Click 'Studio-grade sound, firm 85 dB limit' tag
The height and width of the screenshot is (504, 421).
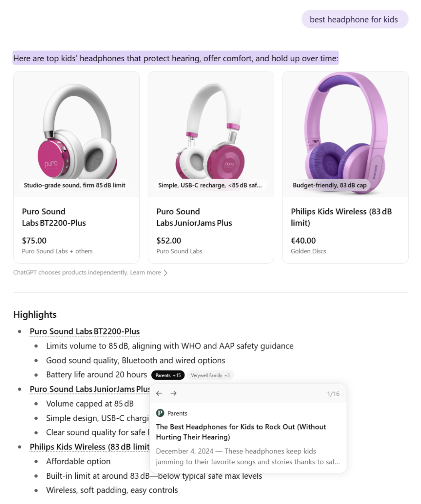coord(74,185)
